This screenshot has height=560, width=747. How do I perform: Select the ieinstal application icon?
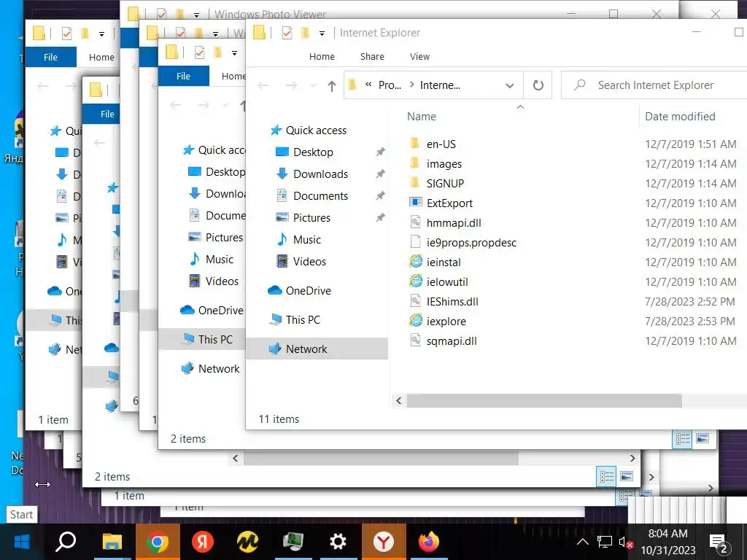415,262
